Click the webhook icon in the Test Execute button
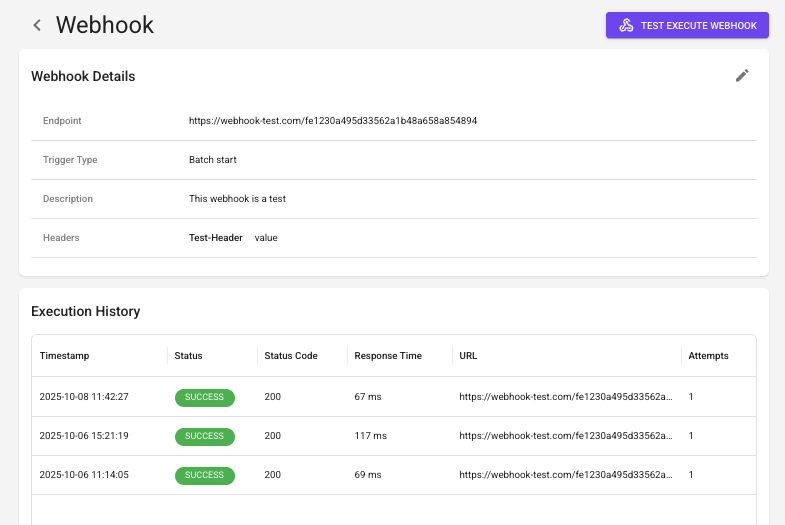Image resolution: width=785 pixels, height=525 pixels. 626,26
